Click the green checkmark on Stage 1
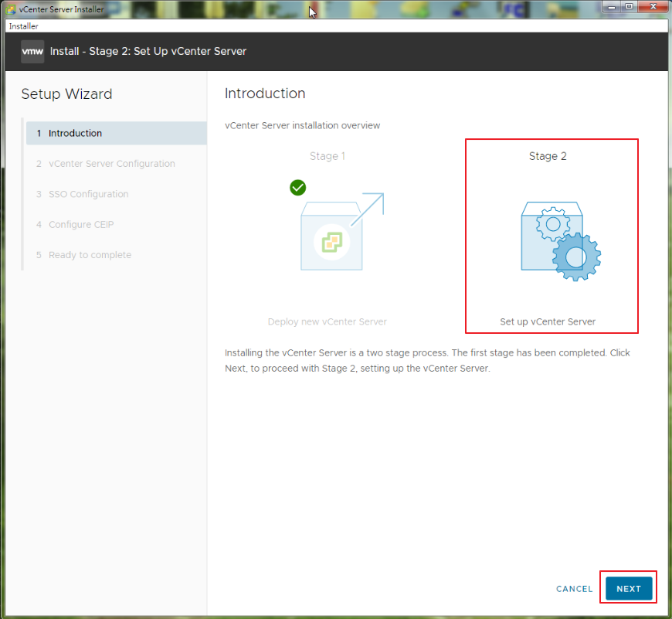This screenshot has height=619, width=672. coord(298,187)
